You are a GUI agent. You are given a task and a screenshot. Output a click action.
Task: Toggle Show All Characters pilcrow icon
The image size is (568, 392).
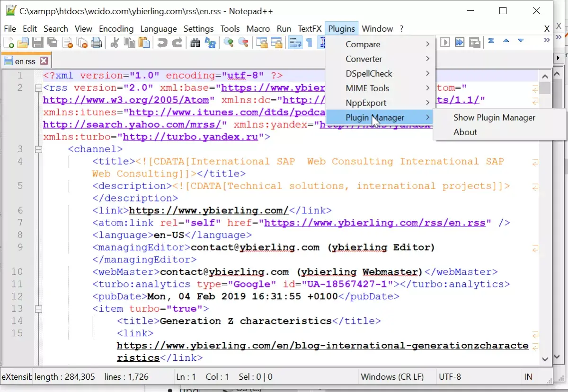pos(309,43)
